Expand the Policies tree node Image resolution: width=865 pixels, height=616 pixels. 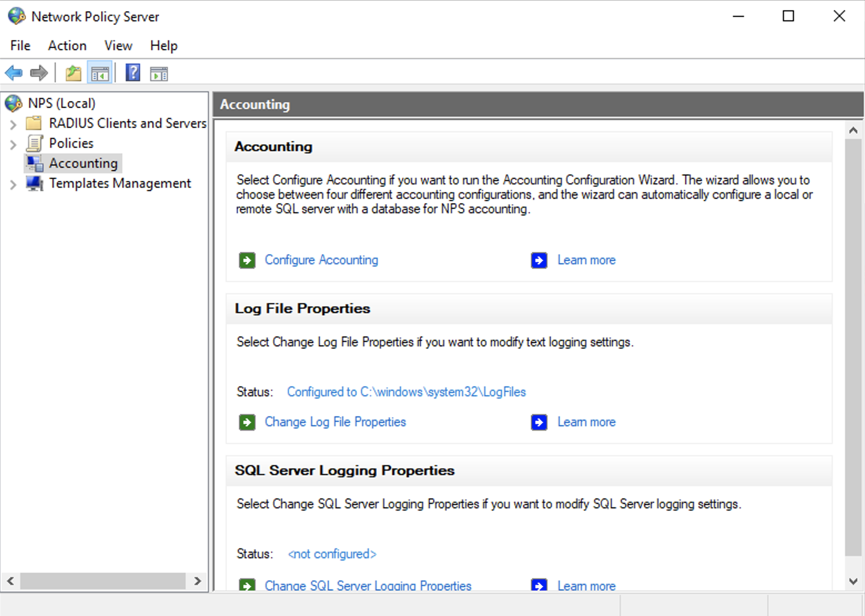13,144
